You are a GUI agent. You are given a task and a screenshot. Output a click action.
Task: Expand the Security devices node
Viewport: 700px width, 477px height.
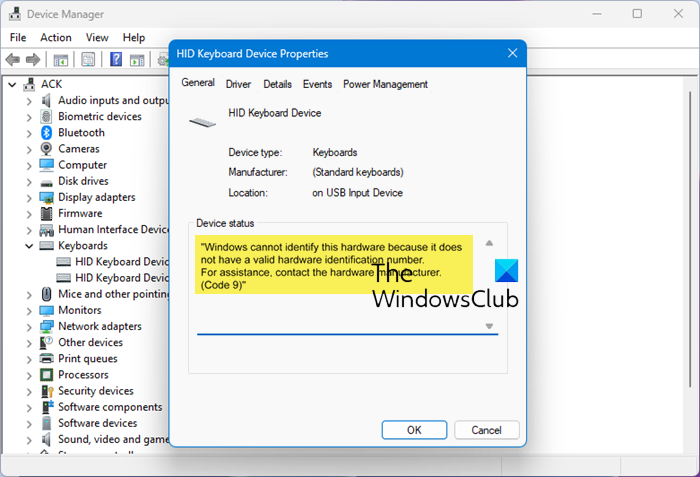(x=28, y=391)
